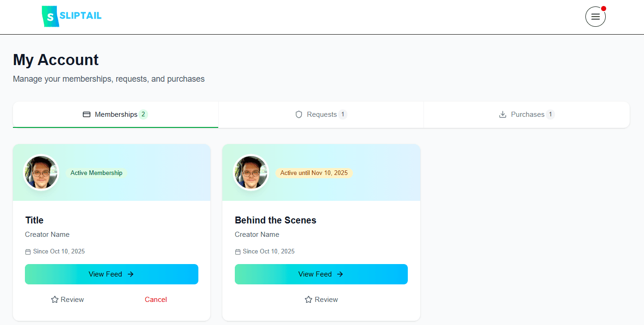644x325 pixels.
Task: Cancel the Title membership
Action: point(155,299)
